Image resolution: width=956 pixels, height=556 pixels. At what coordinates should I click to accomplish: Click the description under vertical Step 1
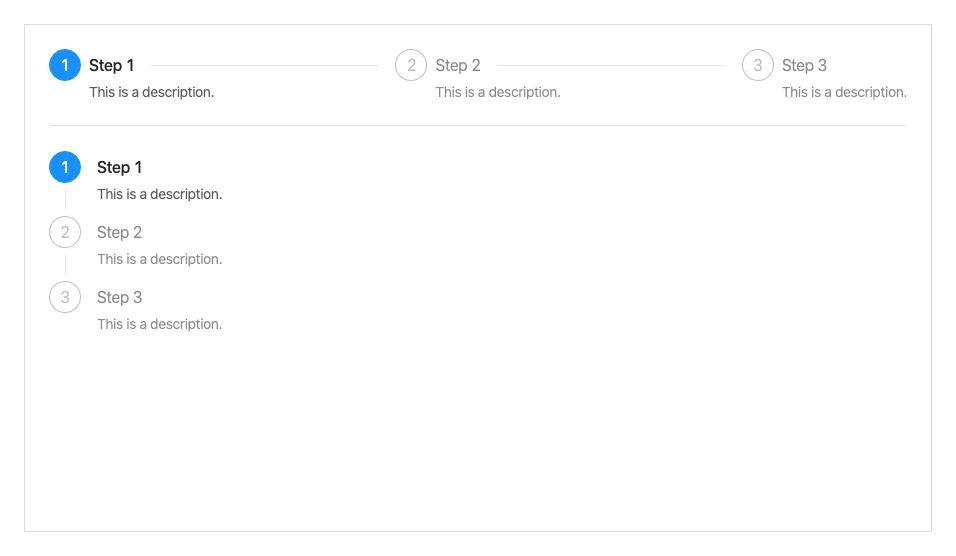(x=159, y=194)
